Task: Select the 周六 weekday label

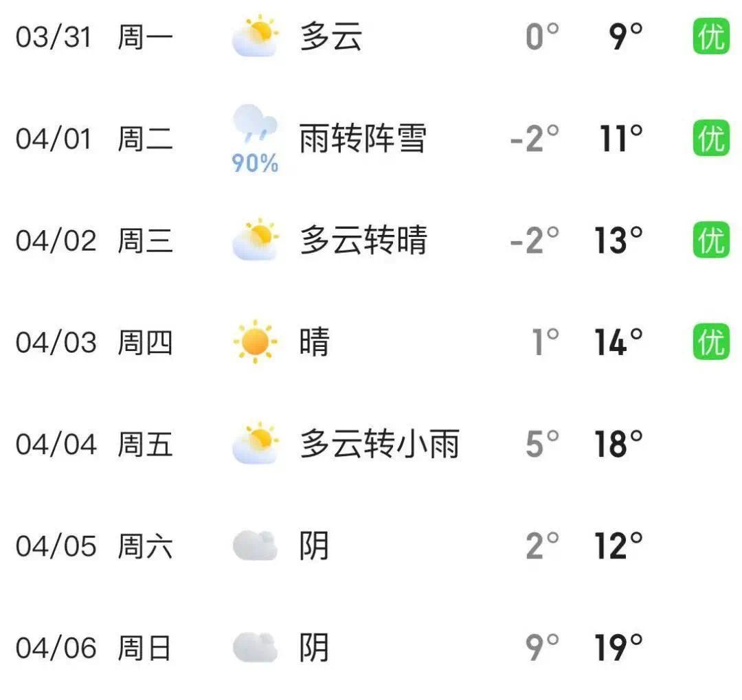Action: click(145, 546)
